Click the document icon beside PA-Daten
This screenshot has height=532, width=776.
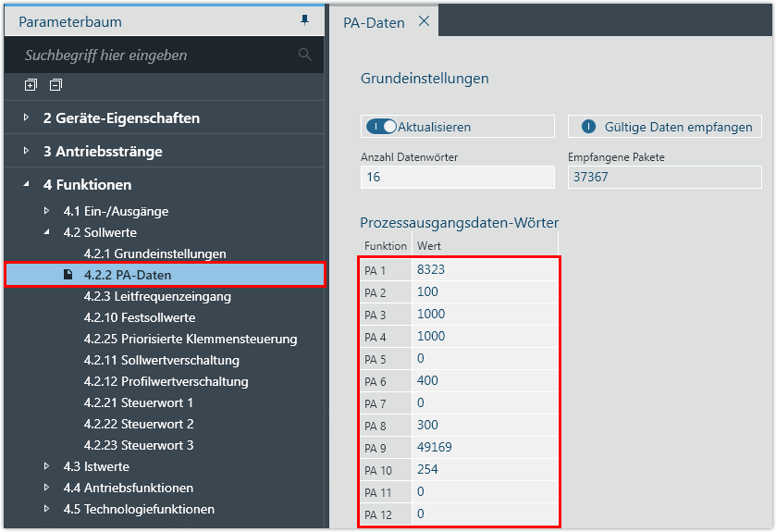pyautogui.click(x=68, y=275)
